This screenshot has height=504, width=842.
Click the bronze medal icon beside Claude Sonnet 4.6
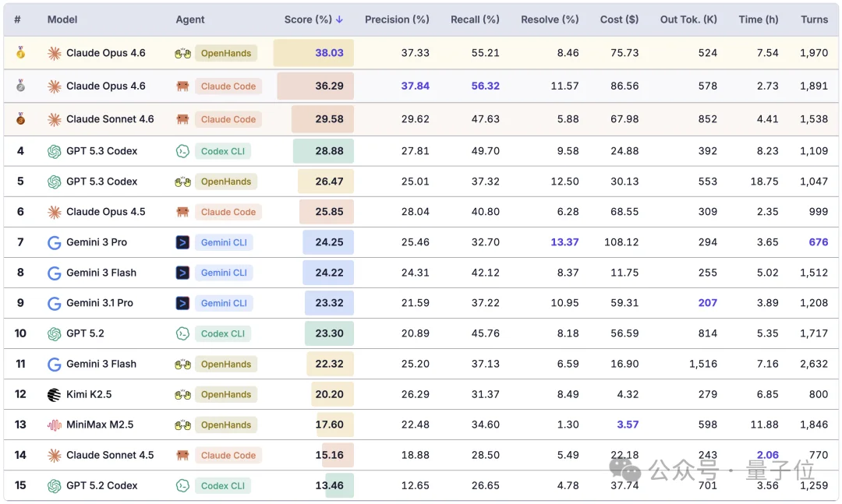(20, 119)
